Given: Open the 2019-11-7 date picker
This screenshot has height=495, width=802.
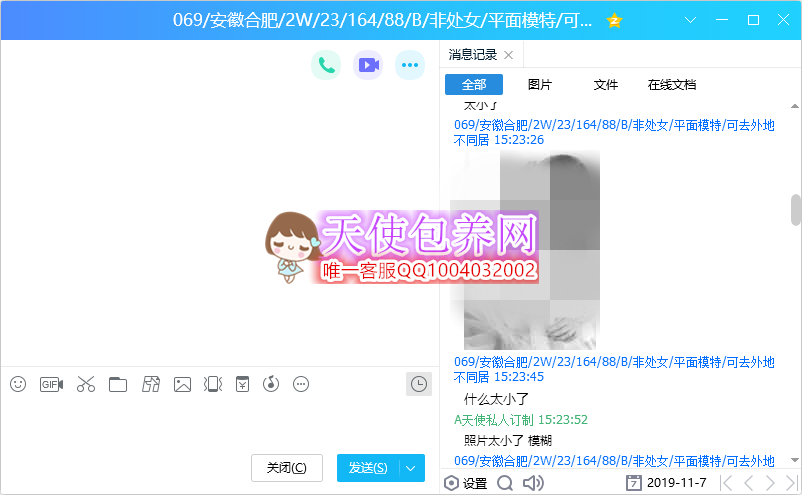Looking at the screenshot, I should click(666, 483).
